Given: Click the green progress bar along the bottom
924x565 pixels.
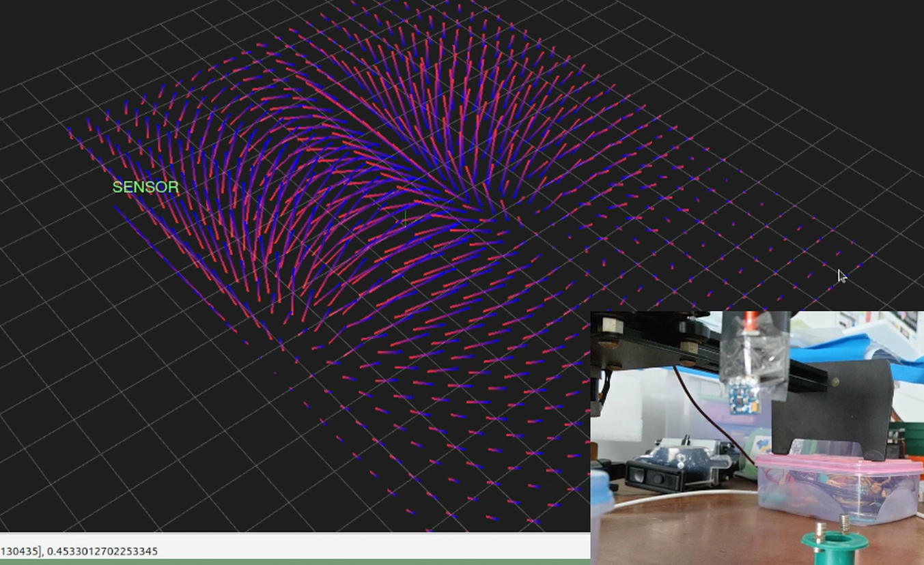Looking at the screenshot, I should point(294,562).
